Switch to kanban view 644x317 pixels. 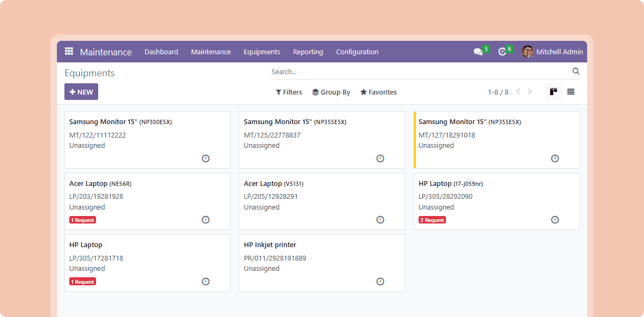(553, 92)
